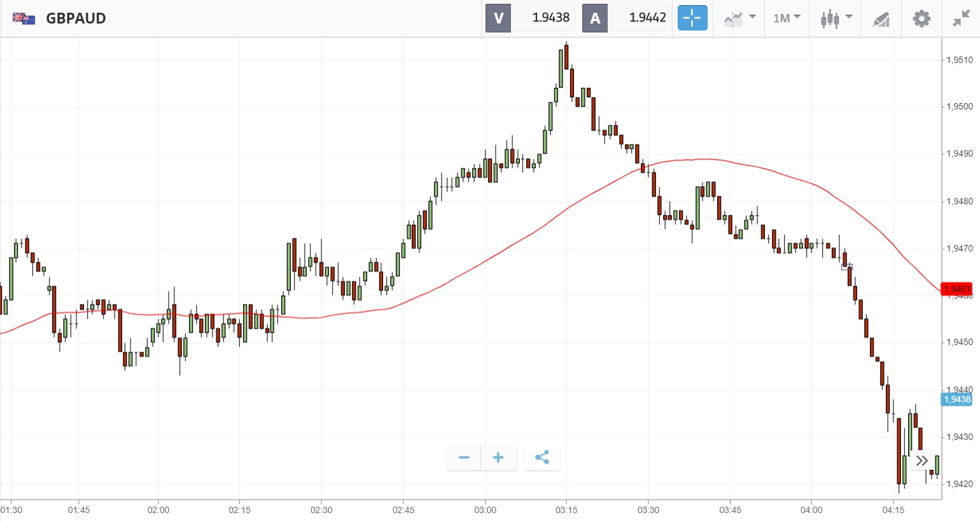This screenshot has height=522, width=980.
Task: Open chart settings gear
Action: click(x=921, y=18)
